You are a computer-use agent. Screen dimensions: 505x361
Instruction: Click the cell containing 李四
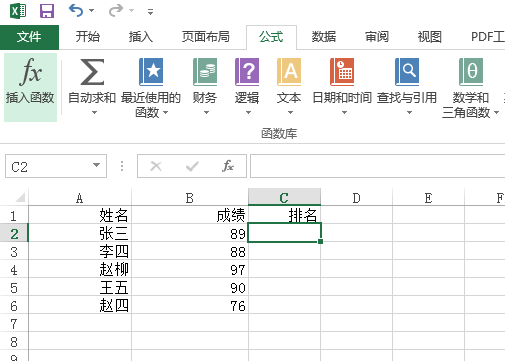[x=80, y=251]
